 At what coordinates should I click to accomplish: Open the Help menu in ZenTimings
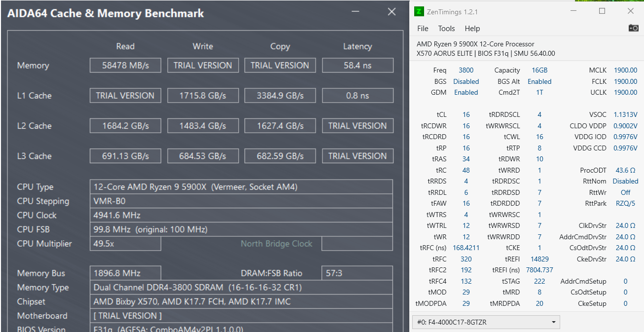click(x=472, y=29)
